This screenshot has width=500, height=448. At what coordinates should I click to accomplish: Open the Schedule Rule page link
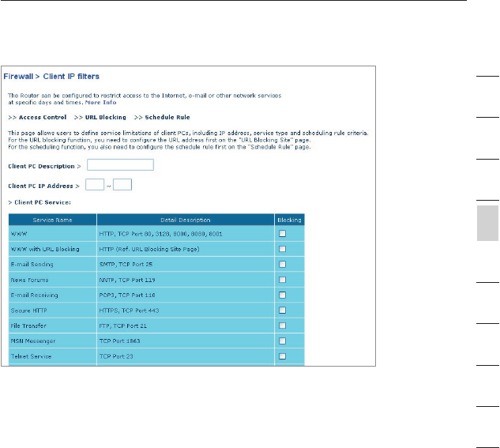coord(167,118)
